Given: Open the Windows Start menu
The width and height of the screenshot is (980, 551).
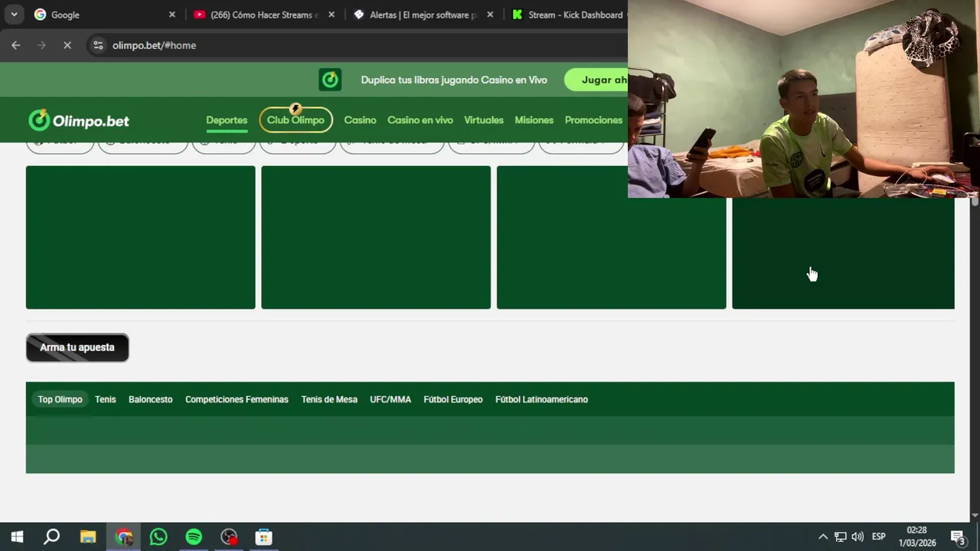Looking at the screenshot, I should 17,536.
